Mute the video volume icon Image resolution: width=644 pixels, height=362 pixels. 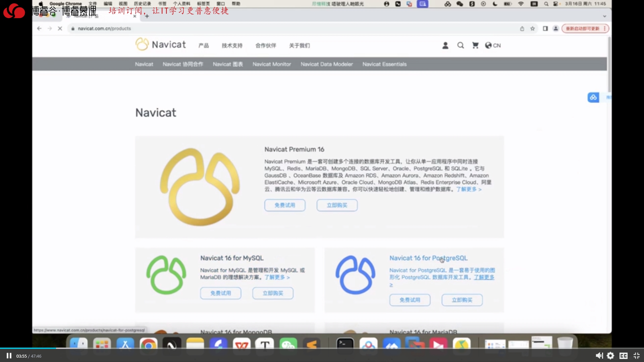pos(599,356)
